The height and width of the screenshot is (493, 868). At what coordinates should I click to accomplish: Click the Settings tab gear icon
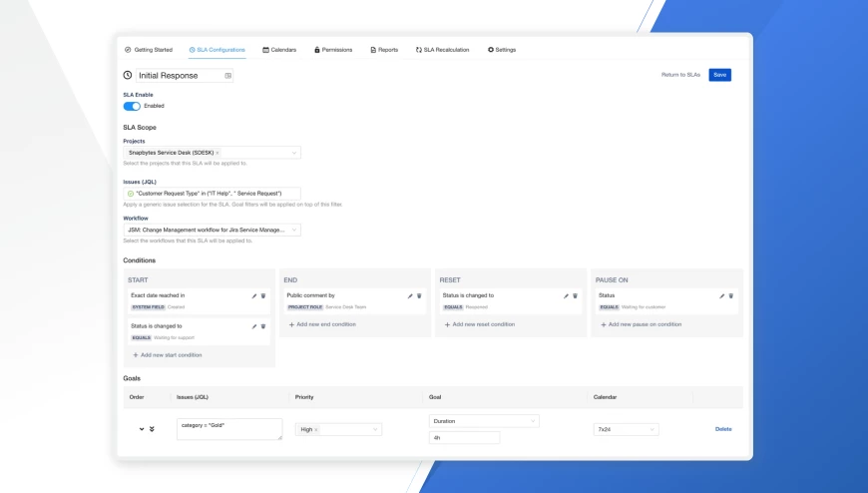(x=491, y=50)
